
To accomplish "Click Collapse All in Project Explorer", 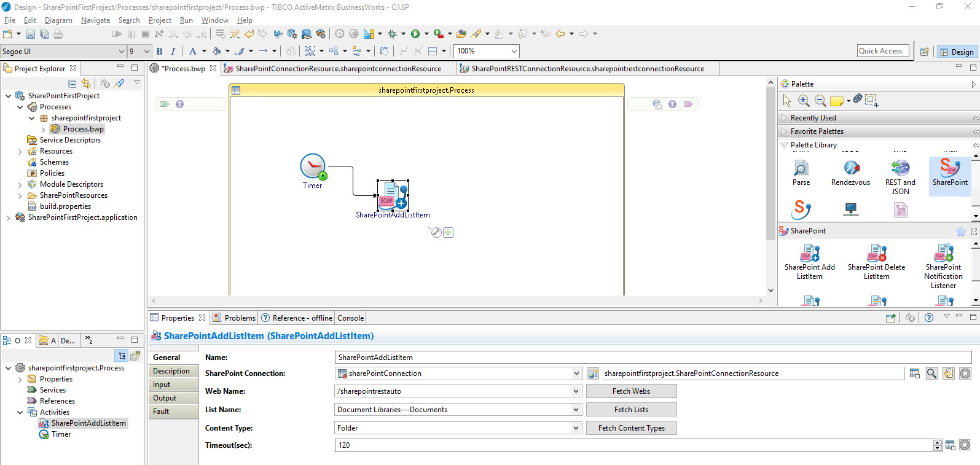I will pos(73,84).
